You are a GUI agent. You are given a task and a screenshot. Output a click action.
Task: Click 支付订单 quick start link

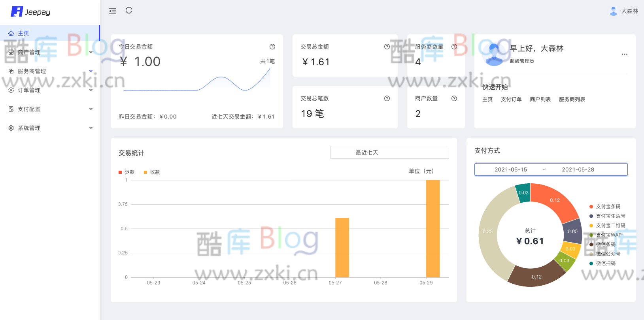click(511, 100)
